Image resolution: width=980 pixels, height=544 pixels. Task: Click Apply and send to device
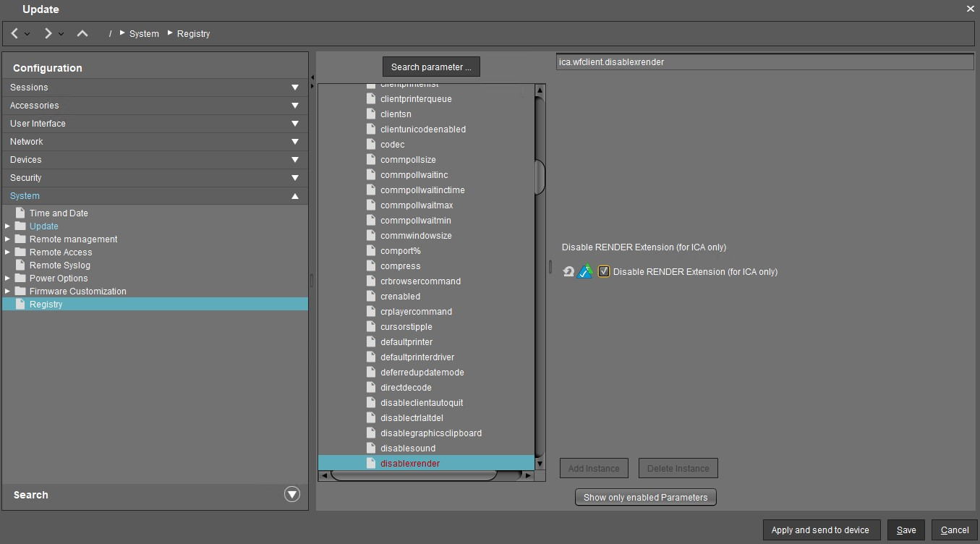click(x=820, y=530)
